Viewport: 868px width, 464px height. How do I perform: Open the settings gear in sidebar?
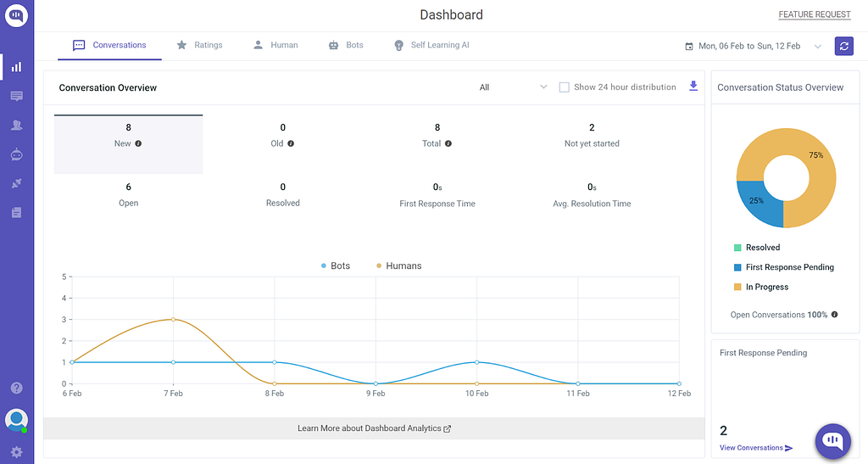point(17,452)
